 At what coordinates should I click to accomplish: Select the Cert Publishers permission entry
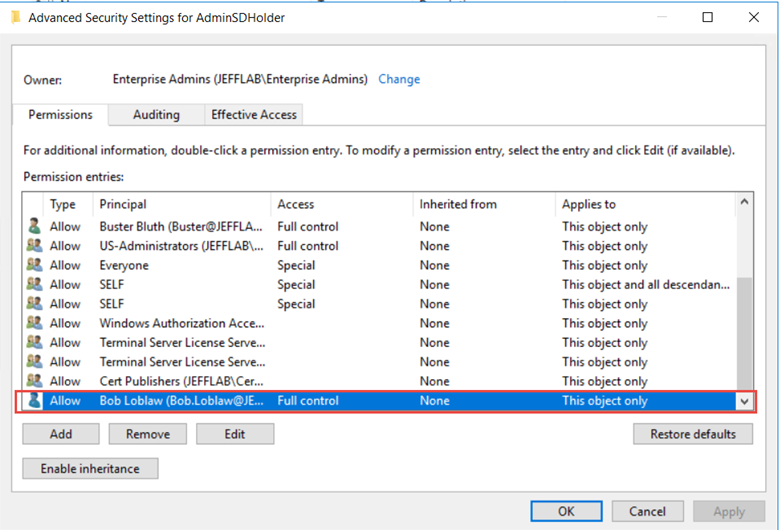[380, 381]
